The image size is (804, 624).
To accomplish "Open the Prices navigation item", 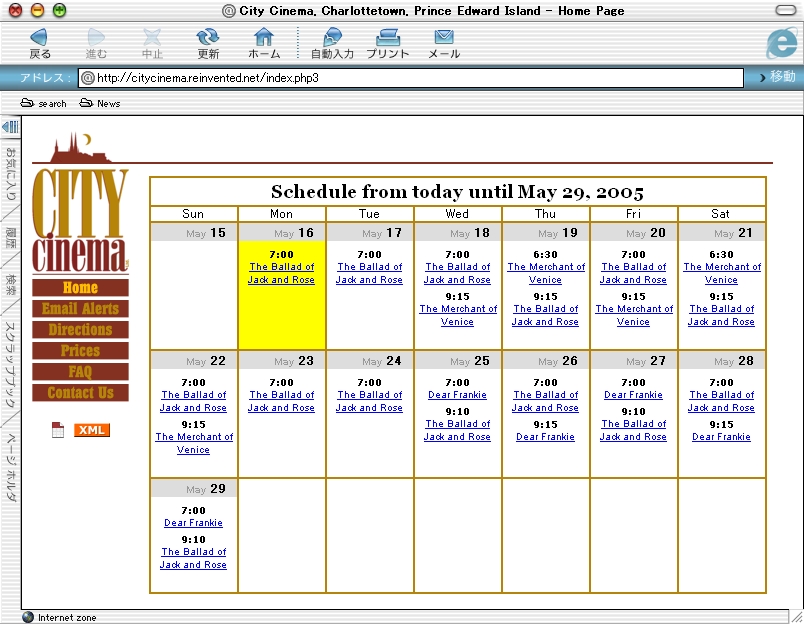I will [80, 351].
